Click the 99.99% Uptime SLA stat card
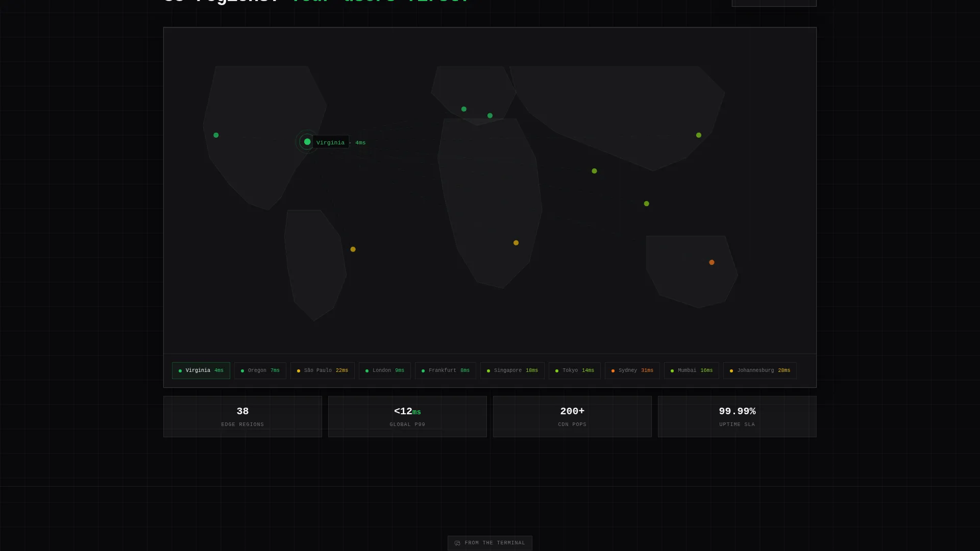 pos(737,416)
